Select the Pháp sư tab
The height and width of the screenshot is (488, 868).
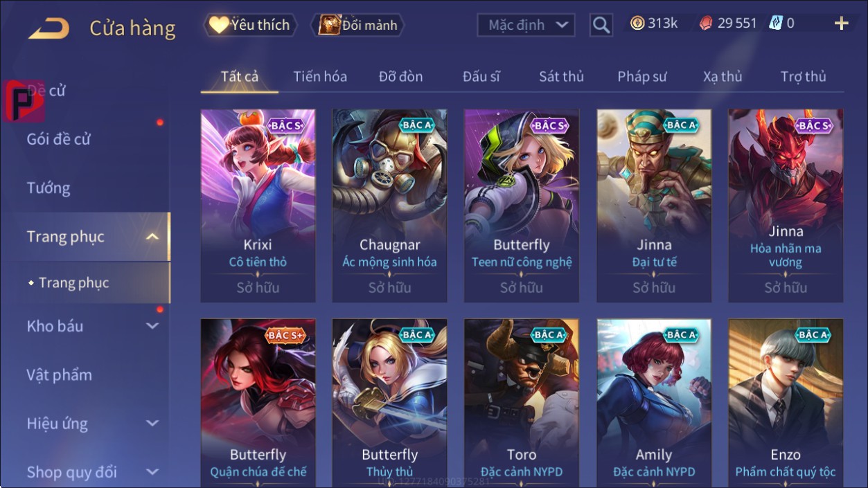(642, 77)
